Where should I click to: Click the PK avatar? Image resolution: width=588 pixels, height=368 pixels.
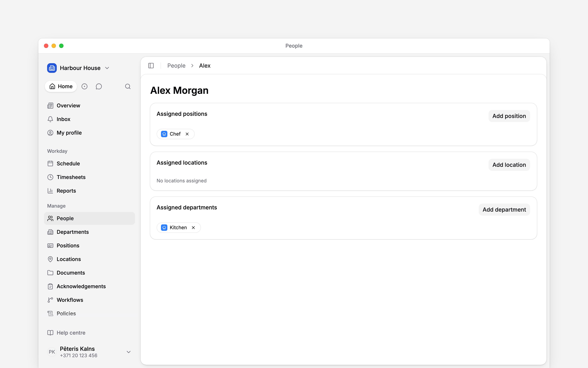[x=52, y=352]
